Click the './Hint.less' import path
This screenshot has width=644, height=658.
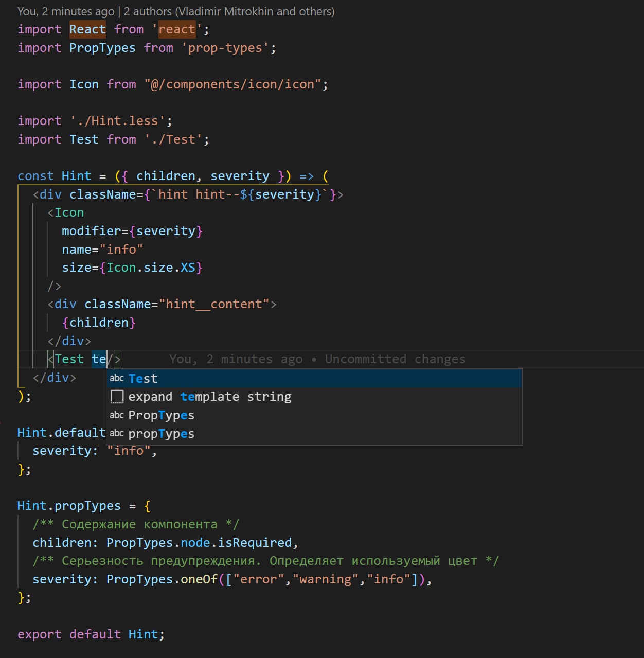point(118,121)
